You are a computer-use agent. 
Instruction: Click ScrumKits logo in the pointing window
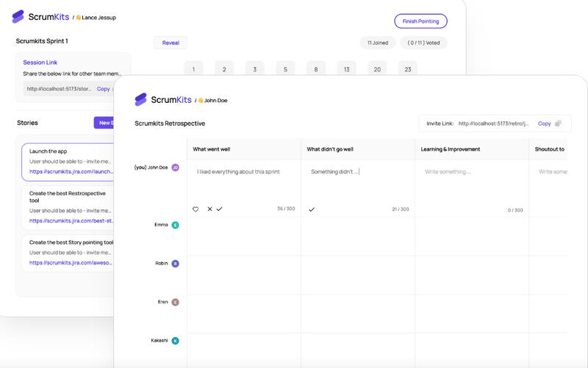click(40, 17)
